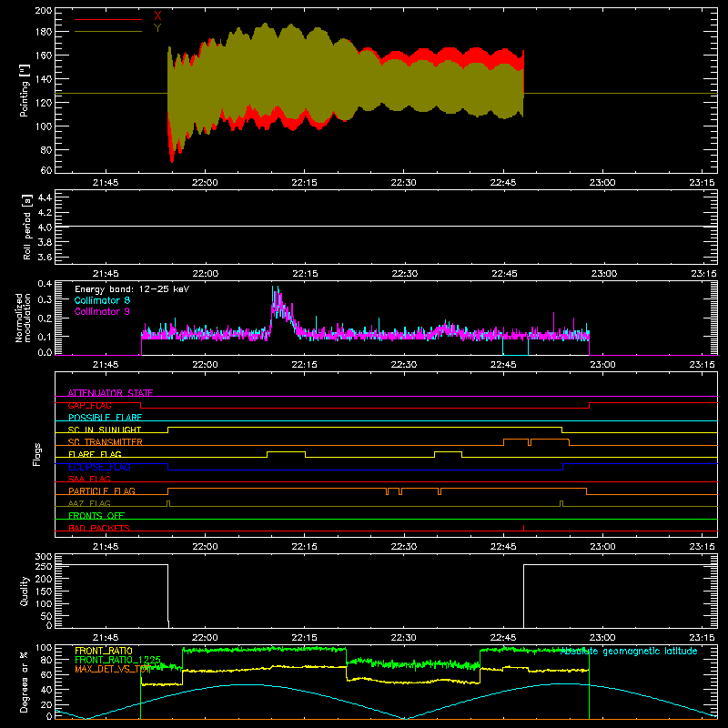Viewport: 728px width, 728px height.
Task: Click the dim olive flag label below PARTICLE_FLAG
Action: pos(89,503)
